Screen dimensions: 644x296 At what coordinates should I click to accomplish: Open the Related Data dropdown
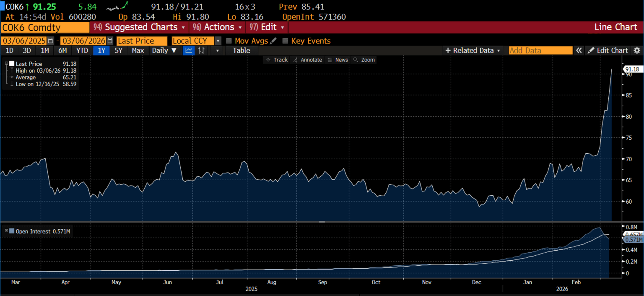(473, 50)
